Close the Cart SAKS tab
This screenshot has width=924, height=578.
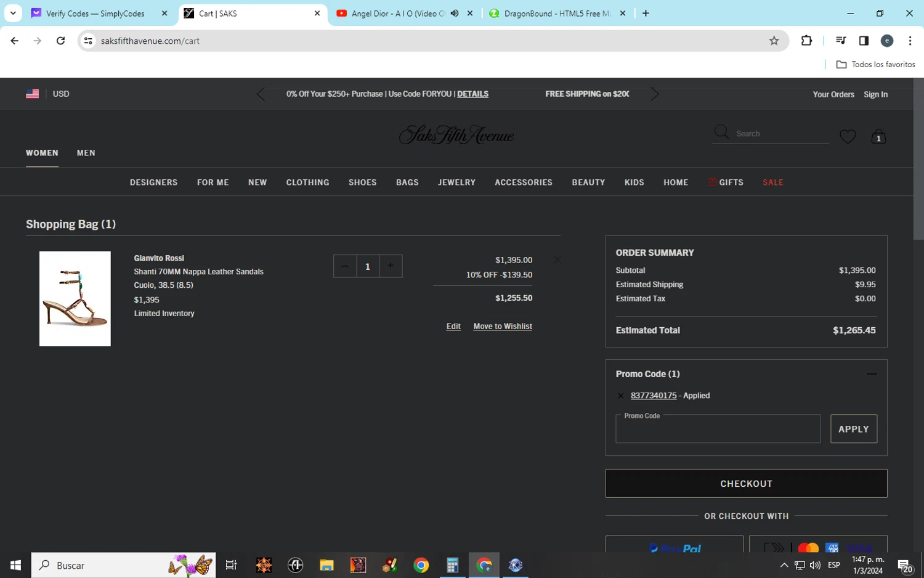pyautogui.click(x=317, y=13)
